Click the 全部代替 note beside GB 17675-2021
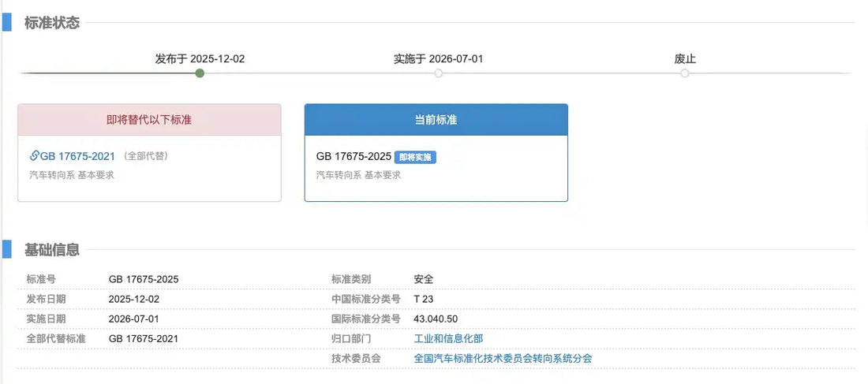 [145, 156]
